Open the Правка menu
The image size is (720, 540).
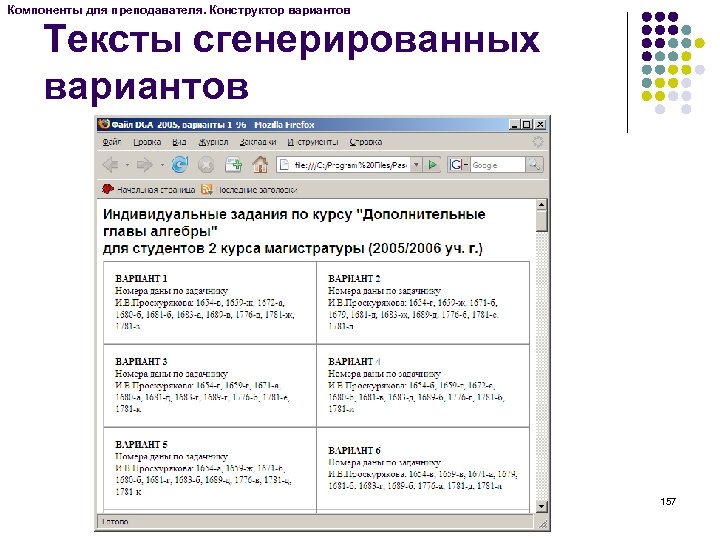click(147, 142)
